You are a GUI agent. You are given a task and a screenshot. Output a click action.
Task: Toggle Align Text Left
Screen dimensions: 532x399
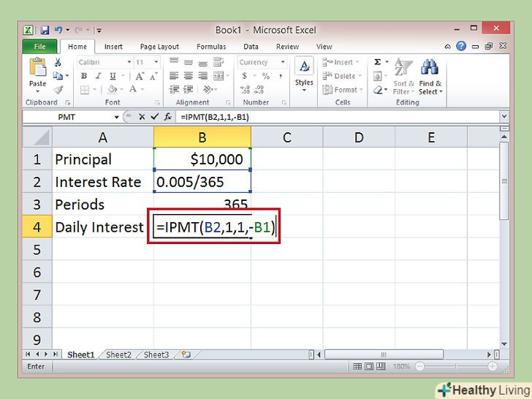click(x=174, y=76)
